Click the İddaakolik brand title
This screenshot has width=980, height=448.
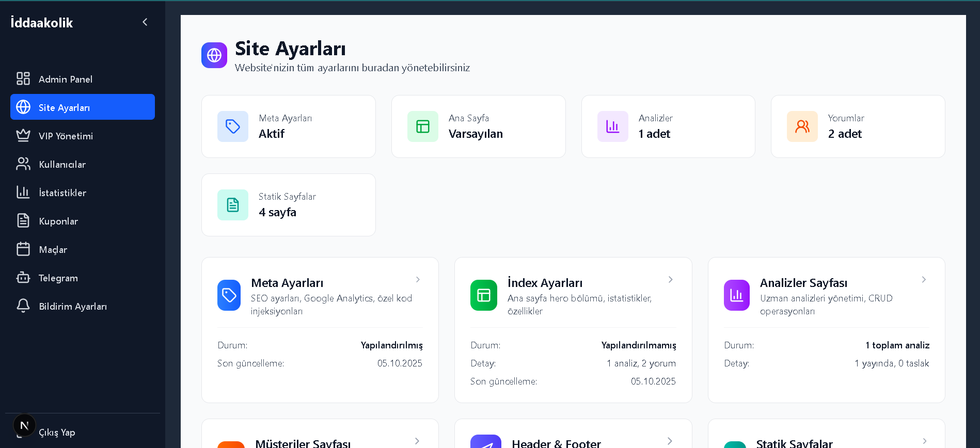(x=42, y=22)
